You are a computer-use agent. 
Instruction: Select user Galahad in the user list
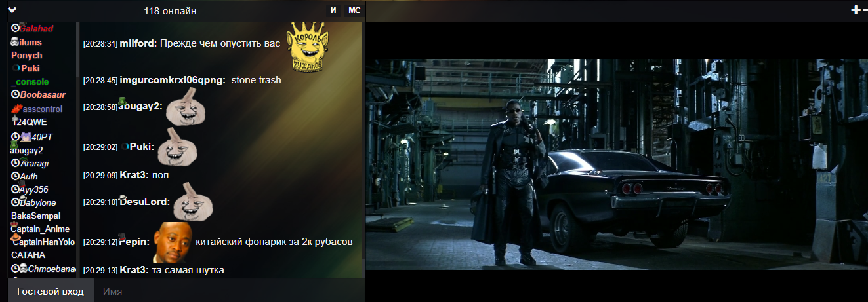coord(36,29)
